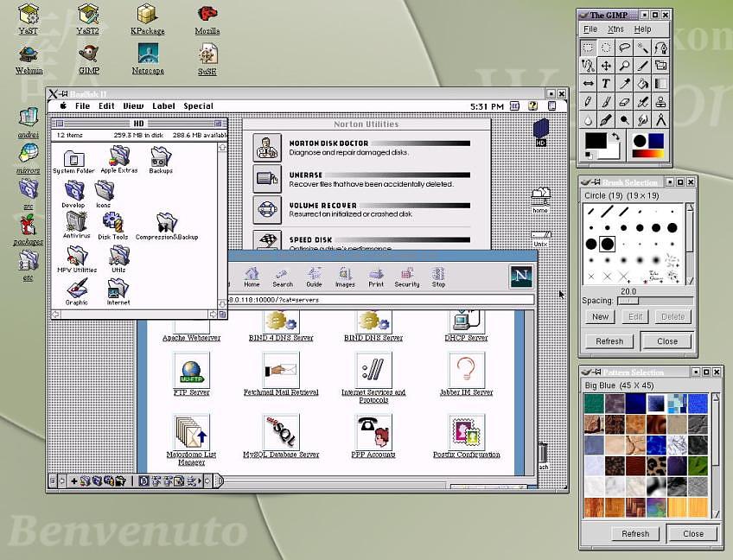Screen dimensions: 733x560
Task: Click the active gradient indicator in GIMP toolbox
Action: [649, 153]
